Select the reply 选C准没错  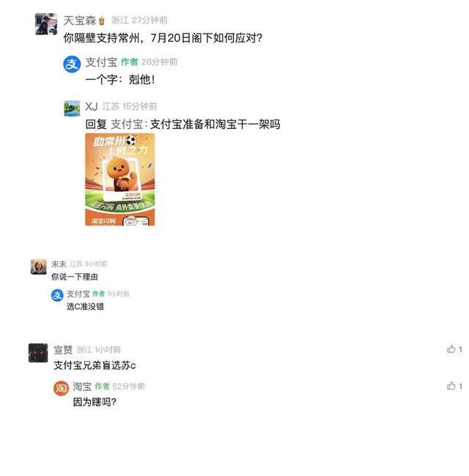point(85,307)
